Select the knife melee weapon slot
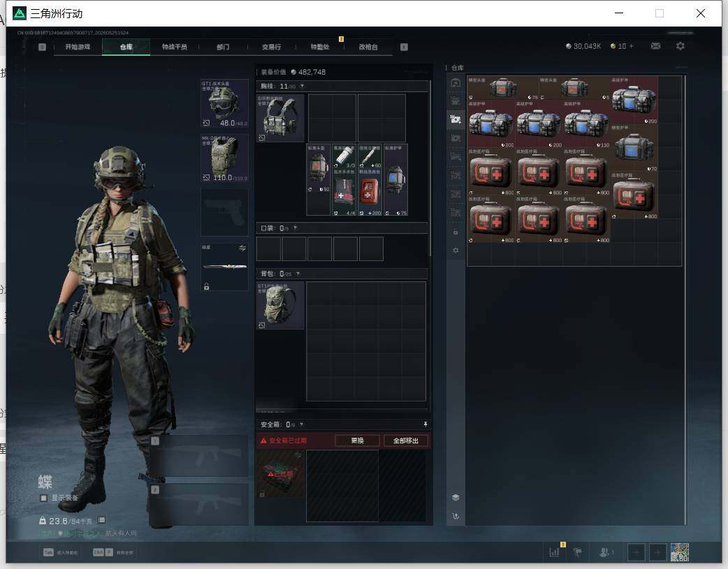The width and height of the screenshot is (728, 569). click(x=225, y=267)
